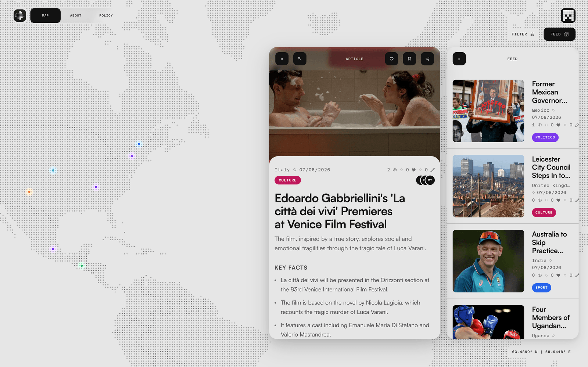Click the India location label in the feed
Viewport: 588px width, 367px height.
click(539, 260)
